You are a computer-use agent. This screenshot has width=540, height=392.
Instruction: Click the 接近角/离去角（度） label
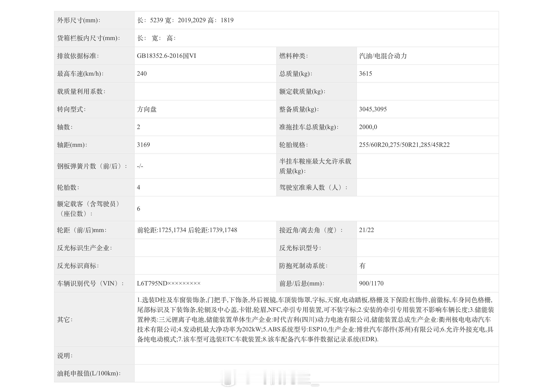click(x=311, y=230)
